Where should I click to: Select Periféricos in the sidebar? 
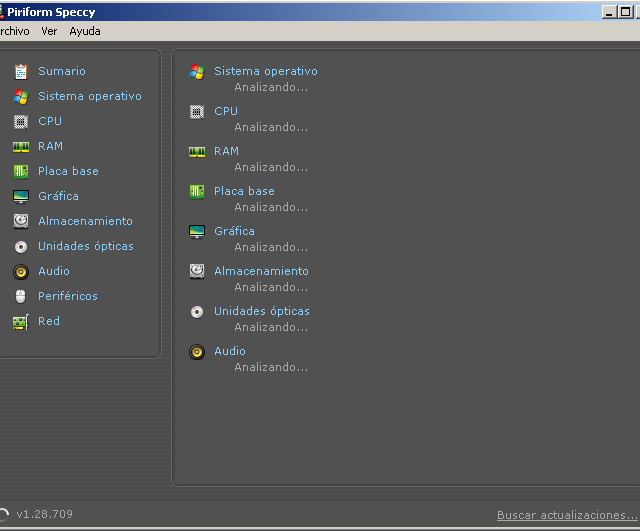coord(68,296)
